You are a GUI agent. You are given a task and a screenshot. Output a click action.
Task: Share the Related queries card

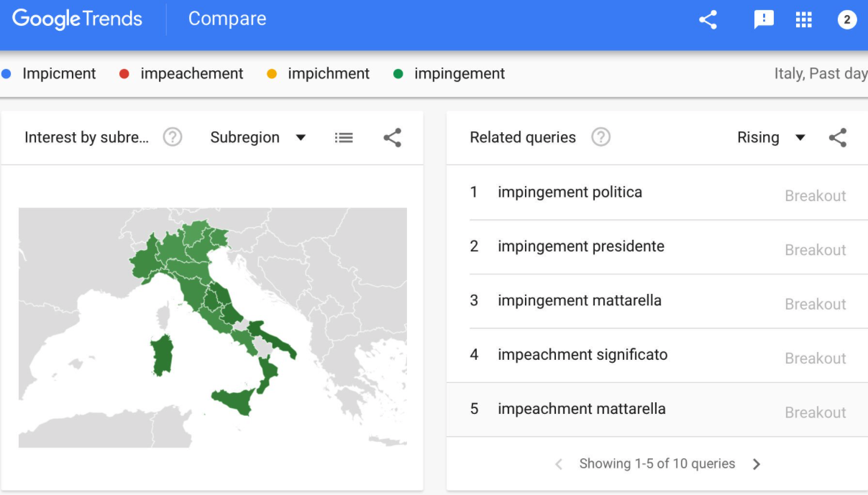pyautogui.click(x=838, y=137)
